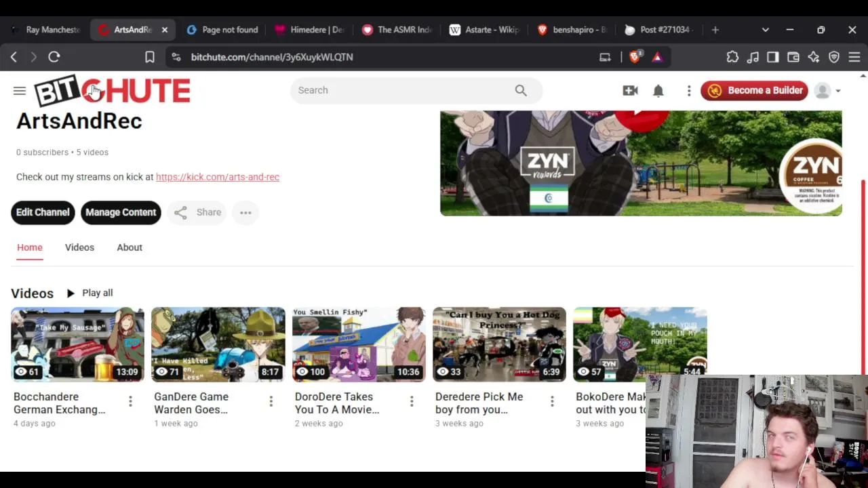
Task: Switch to the Astarte Wikipedia browser tab
Action: point(486,30)
